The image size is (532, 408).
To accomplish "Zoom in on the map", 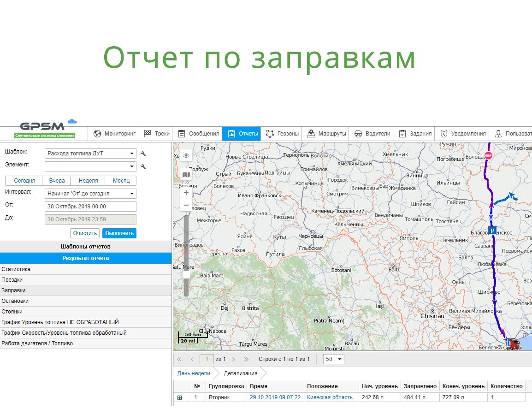I will point(186,193).
